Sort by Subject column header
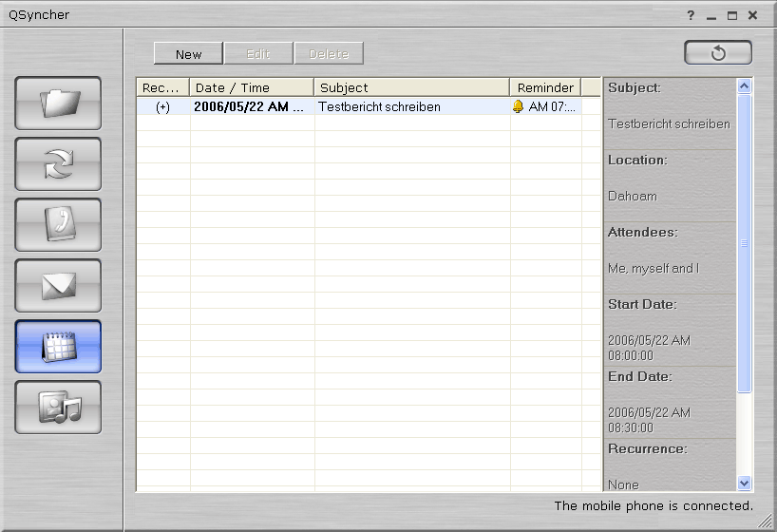 [412, 87]
